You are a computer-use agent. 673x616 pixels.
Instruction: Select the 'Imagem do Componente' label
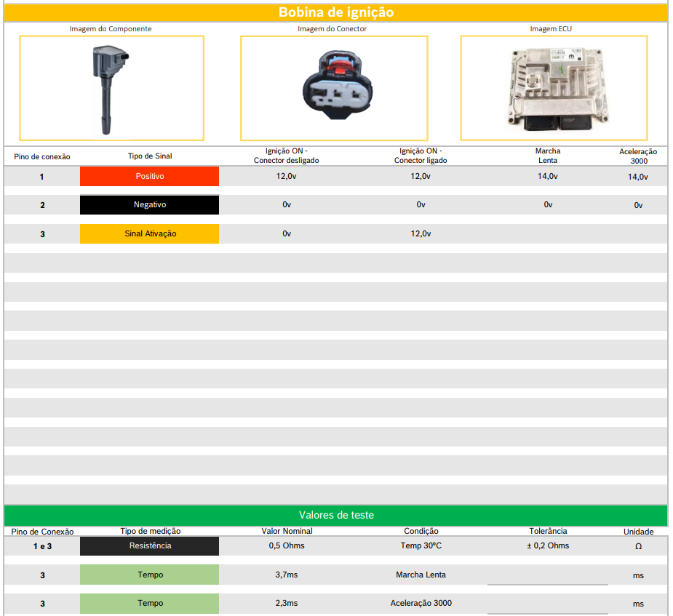pos(111,29)
